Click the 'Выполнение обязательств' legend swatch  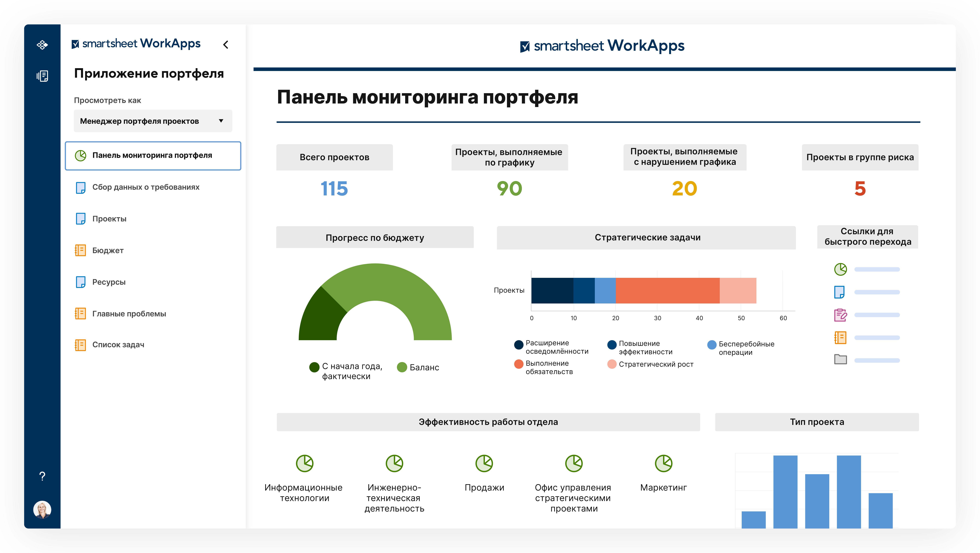click(x=519, y=364)
